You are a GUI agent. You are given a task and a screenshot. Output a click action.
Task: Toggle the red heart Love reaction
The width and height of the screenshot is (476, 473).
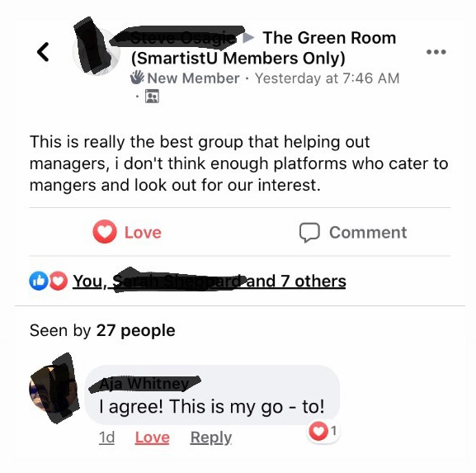point(105,232)
